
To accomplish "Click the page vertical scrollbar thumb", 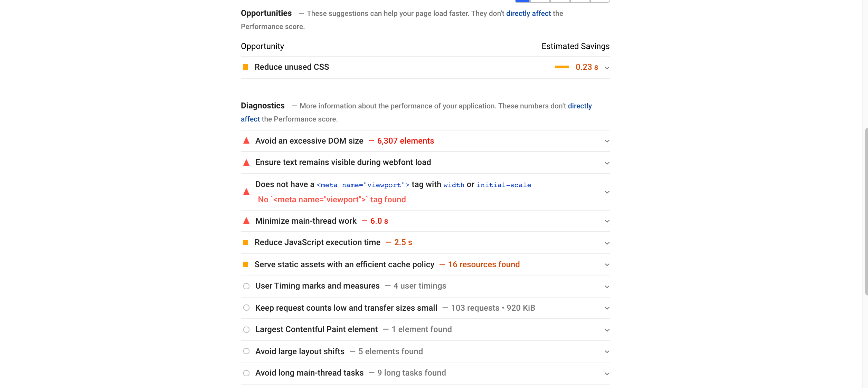I will [866, 211].
